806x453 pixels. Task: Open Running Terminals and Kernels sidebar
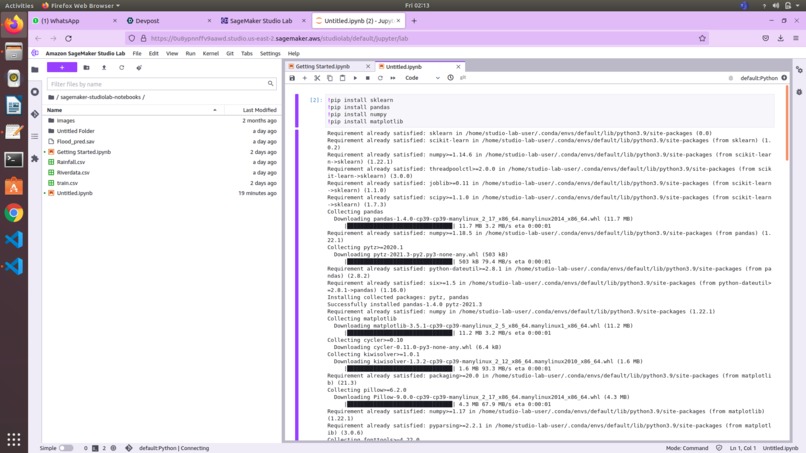(x=35, y=92)
